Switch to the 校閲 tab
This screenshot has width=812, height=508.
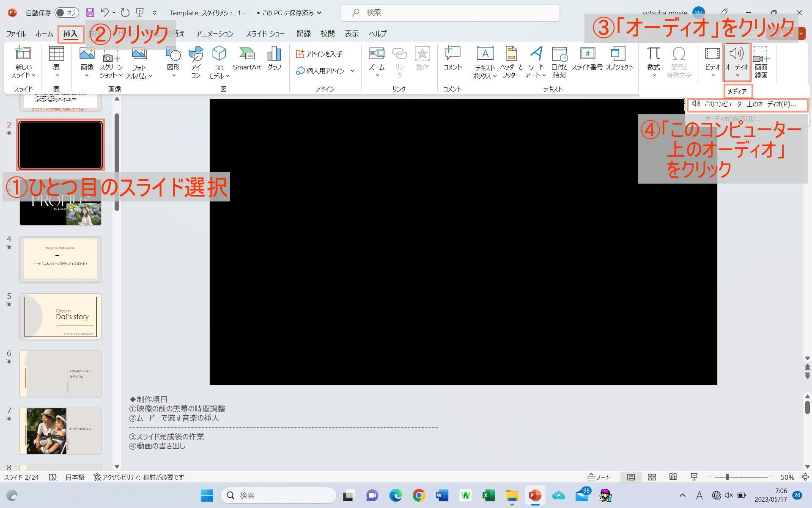click(327, 33)
